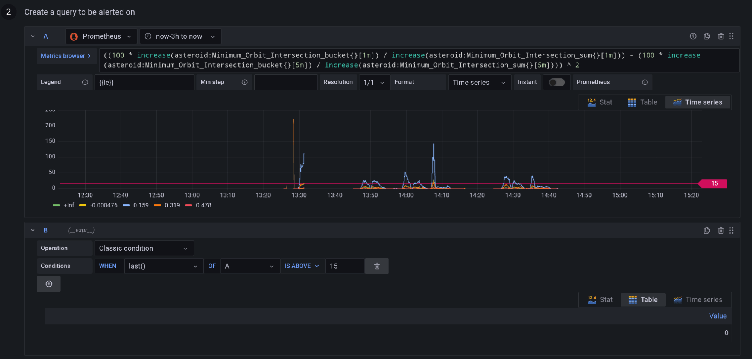Open the Format 'Time series' dropdown
Screen dimensions: 752x360
coord(479,82)
